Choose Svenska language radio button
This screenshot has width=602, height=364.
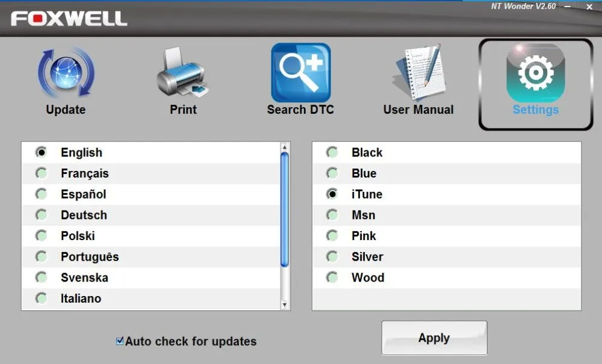[41, 277]
